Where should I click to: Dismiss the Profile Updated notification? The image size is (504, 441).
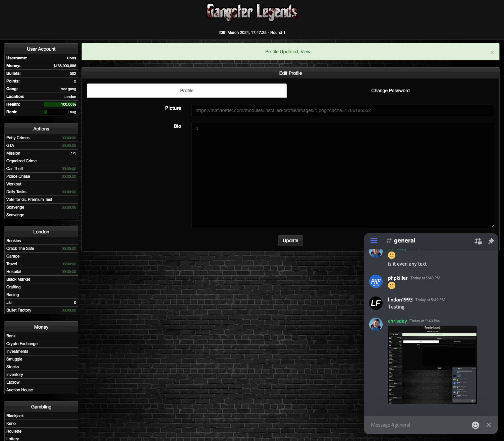tap(492, 52)
